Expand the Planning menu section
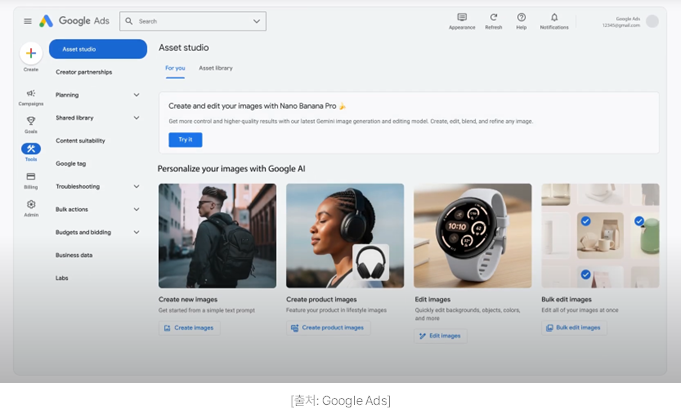The image size is (681, 416). pyautogui.click(x=136, y=95)
